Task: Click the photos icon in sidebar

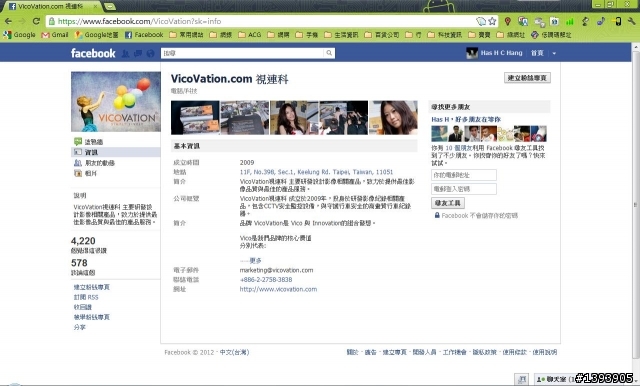Action: (x=78, y=173)
